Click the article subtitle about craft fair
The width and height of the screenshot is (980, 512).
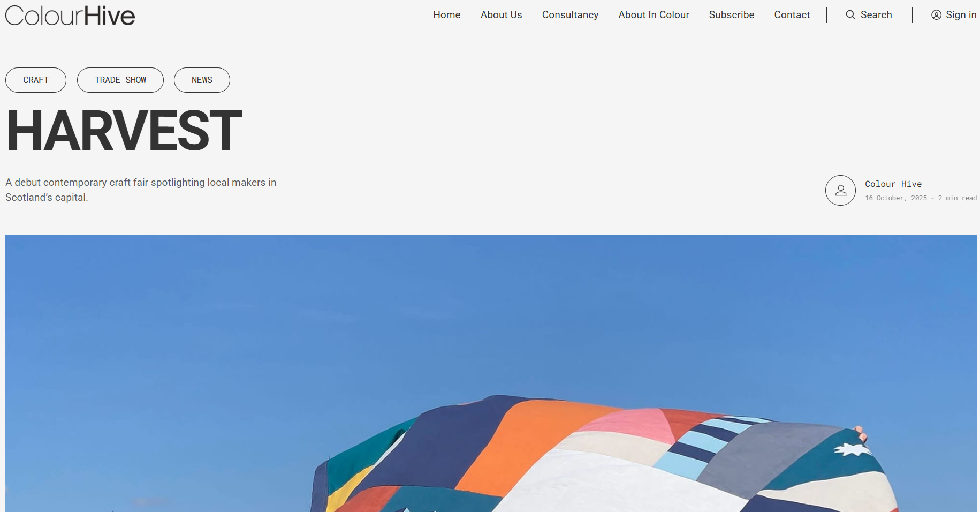[141, 190]
